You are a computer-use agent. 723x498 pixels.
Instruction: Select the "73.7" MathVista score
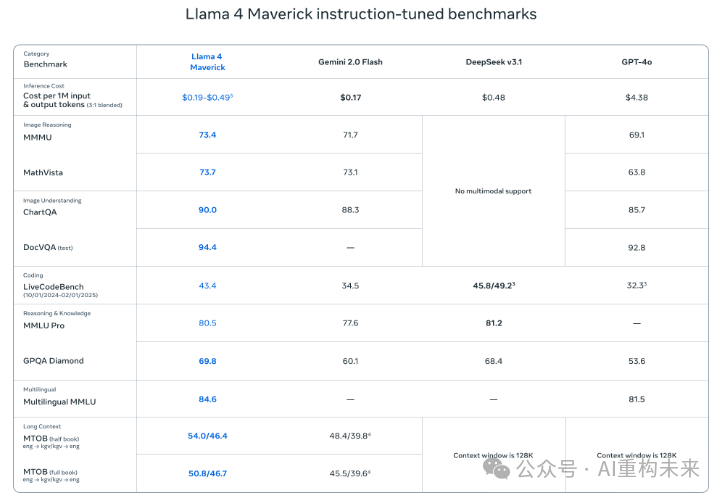207,172
